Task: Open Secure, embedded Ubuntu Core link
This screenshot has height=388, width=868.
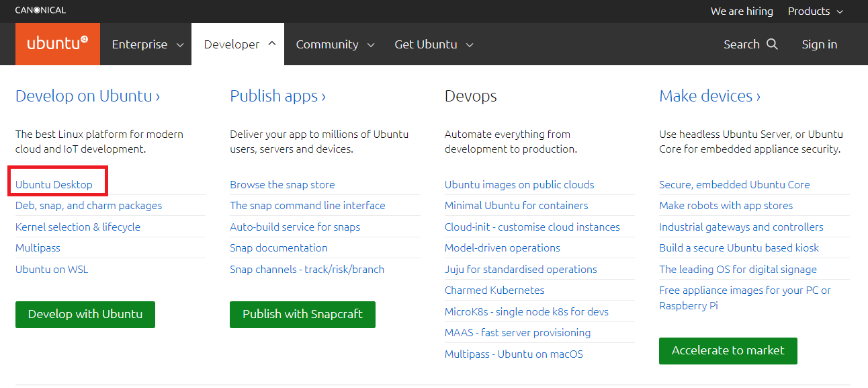Action: [734, 184]
